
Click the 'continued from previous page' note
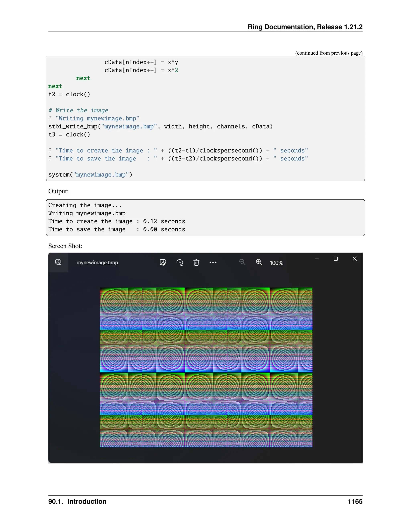pyautogui.click(x=329, y=53)
